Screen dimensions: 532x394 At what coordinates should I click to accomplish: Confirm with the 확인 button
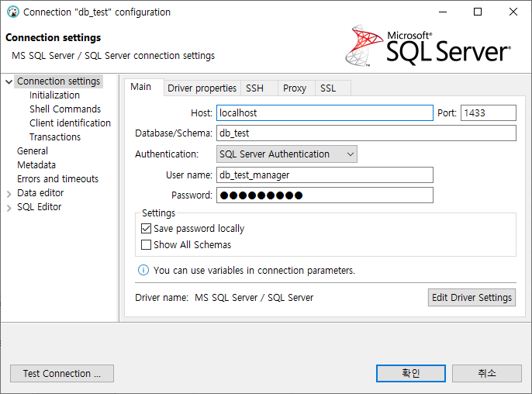pos(411,374)
